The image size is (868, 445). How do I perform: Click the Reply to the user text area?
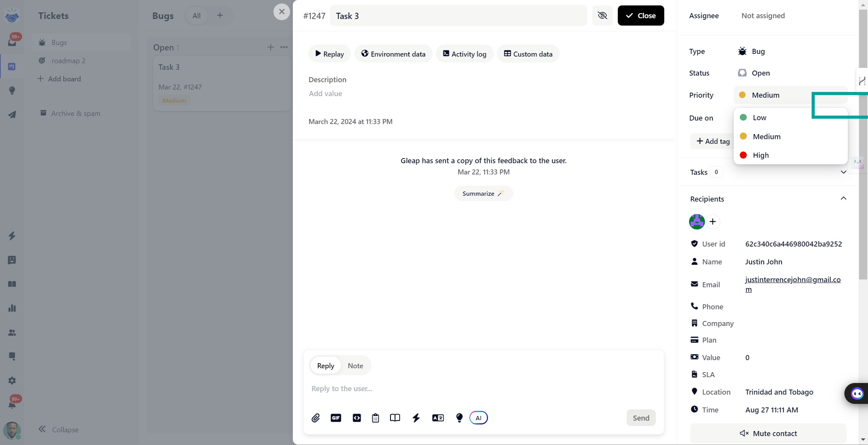483,388
